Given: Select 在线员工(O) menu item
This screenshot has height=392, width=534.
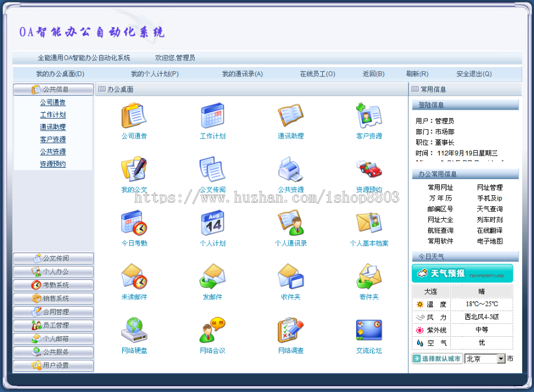Looking at the screenshot, I should click(317, 74).
